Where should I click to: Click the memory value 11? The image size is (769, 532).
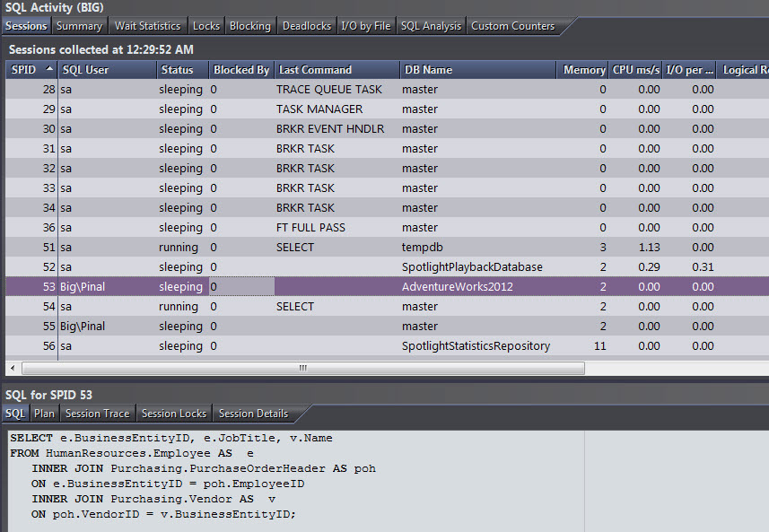[599, 345]
